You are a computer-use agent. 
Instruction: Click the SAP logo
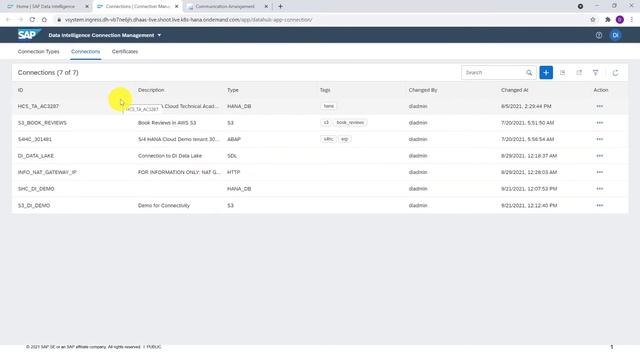pos(29,35)
